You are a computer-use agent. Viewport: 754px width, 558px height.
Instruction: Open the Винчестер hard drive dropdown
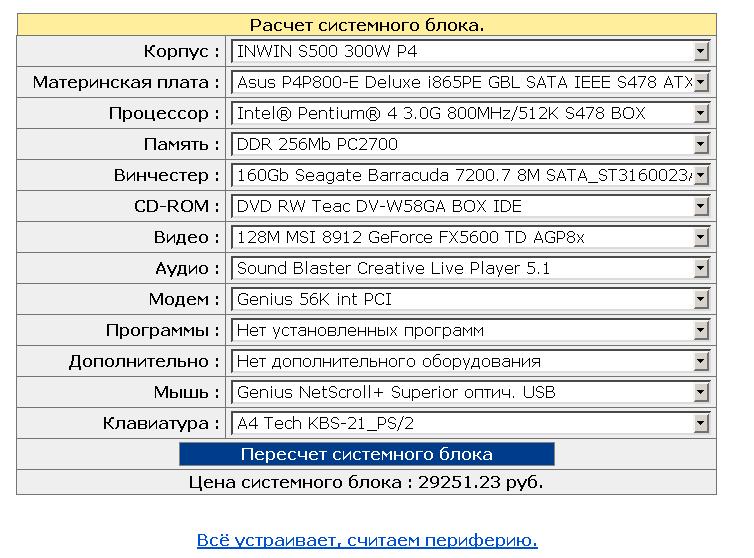[x=470, y=175]
